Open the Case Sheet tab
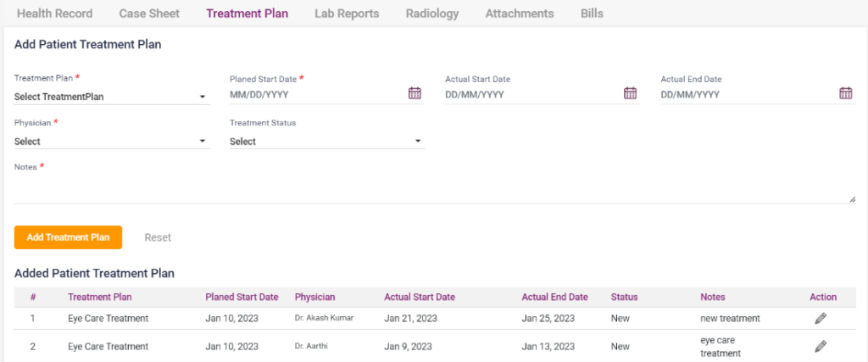The width and height of the screenshot is (868, 362). point(149,14)
